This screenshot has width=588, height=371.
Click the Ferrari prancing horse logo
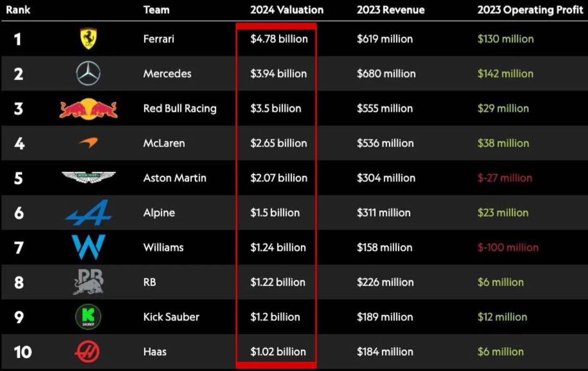point(89,39)
